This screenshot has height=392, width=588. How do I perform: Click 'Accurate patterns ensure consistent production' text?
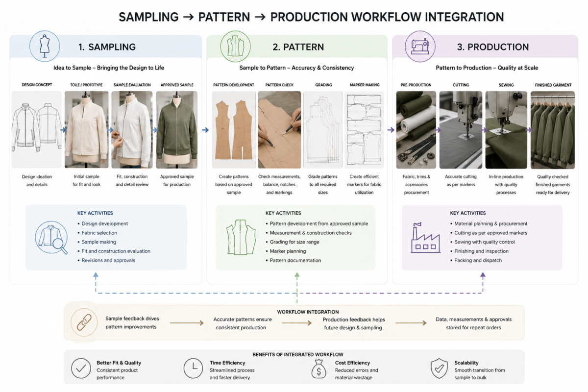(x=243, y=323)
